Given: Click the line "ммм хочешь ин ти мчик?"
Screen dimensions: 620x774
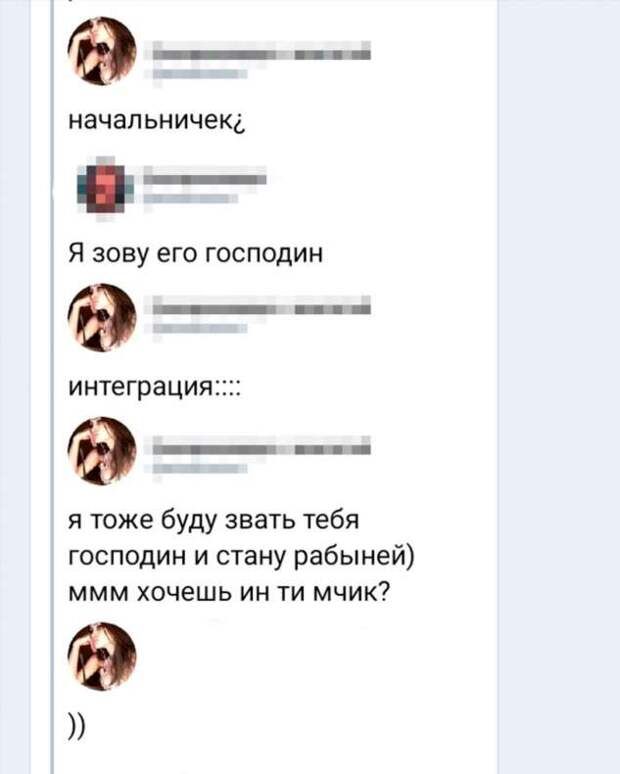Looking at the screenshot, I should click(x=229, y=592).
